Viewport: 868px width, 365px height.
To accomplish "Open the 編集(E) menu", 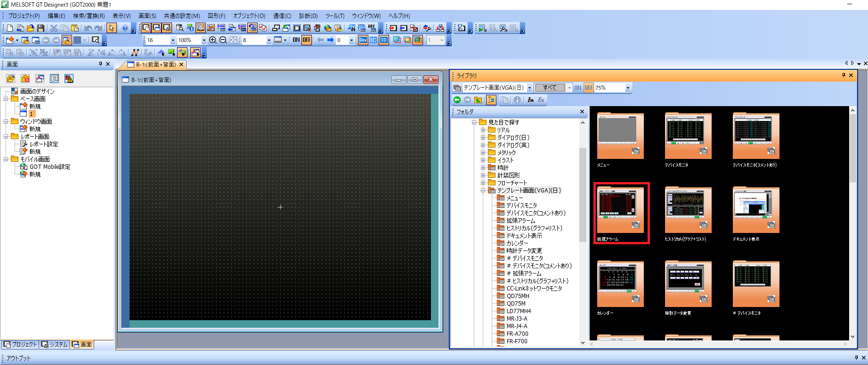I will (x=57, y=16).
